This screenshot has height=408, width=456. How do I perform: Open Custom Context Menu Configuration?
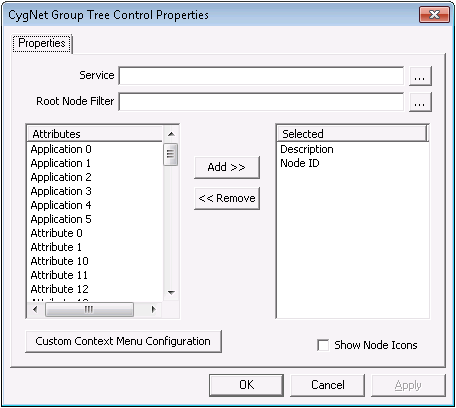tap(123, 341)
